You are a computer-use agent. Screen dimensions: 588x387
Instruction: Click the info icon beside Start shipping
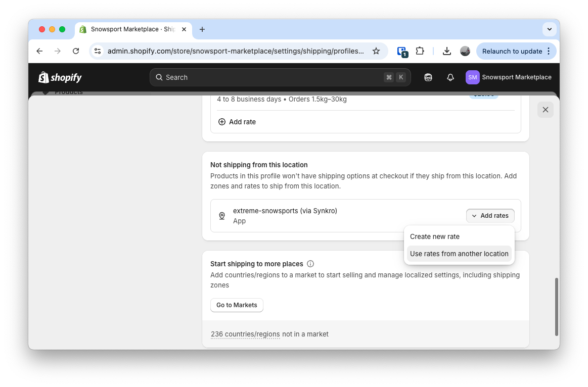point(310,264)
